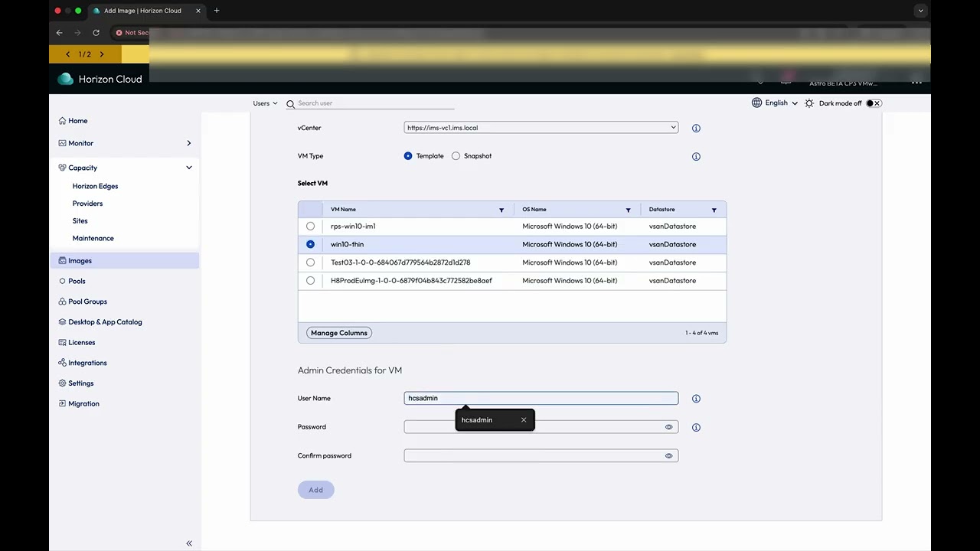The image size is (980, 551).
Task: Select the rps-win10-im1 VM radio
Action: [310, 227]
